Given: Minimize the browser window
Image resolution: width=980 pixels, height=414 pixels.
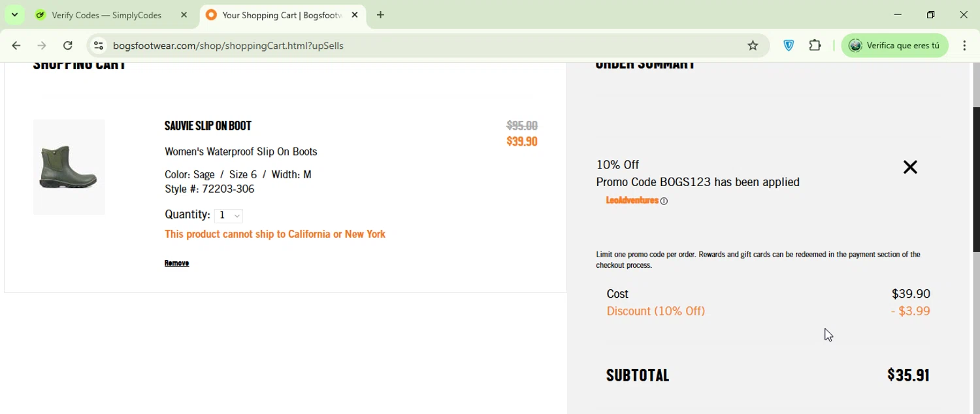Looking at the screenshot, I should tap(898, 14).
